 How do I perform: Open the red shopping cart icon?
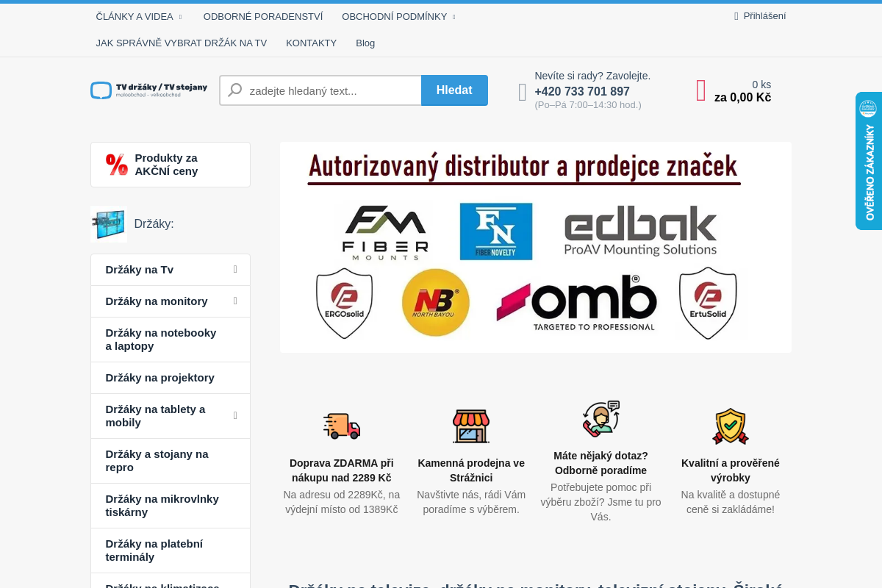pyautogui.click(x=701, y=90)
